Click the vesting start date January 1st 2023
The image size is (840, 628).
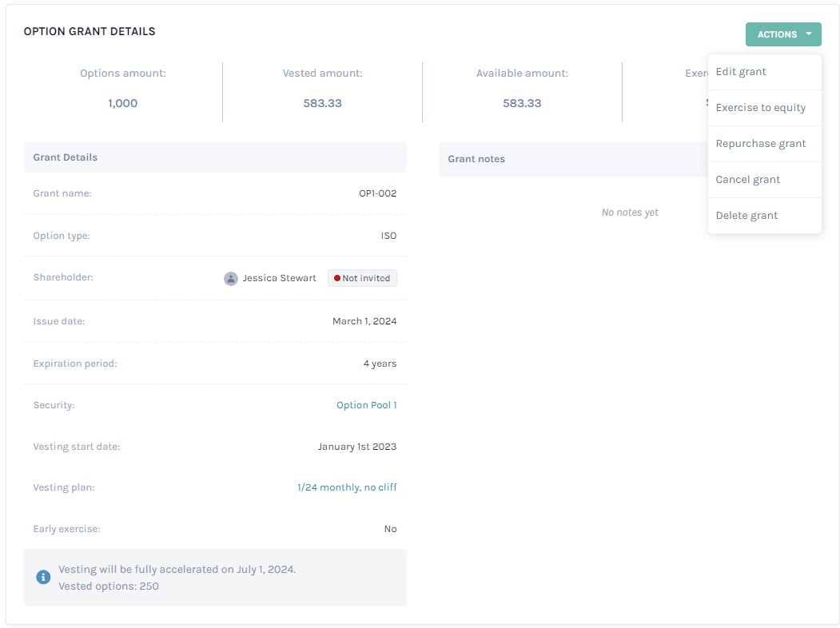tap(356, 447)
